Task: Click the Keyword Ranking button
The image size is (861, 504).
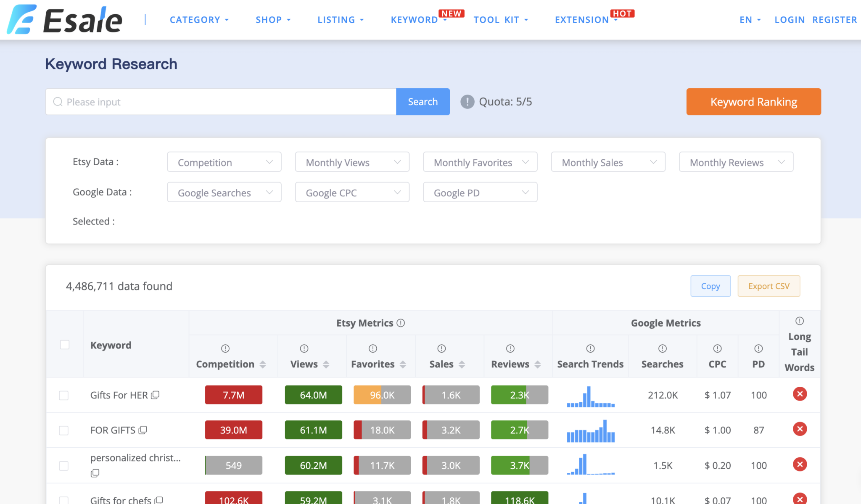Action: point(753,102)
